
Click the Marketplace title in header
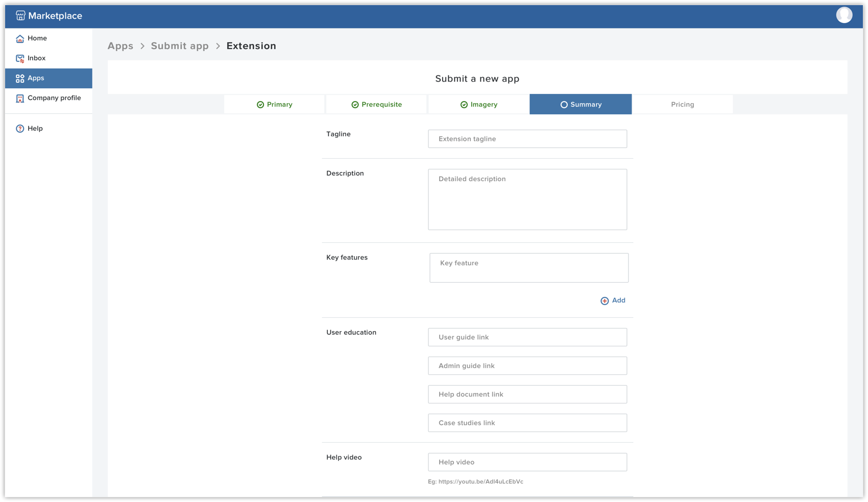click(55, 16)
